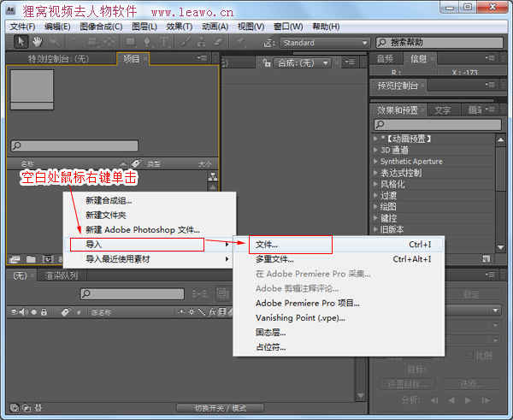The height and width of the screenshot is (420, 513).
Task: Select the Horizontal Type tool
Action: point(164,42)
